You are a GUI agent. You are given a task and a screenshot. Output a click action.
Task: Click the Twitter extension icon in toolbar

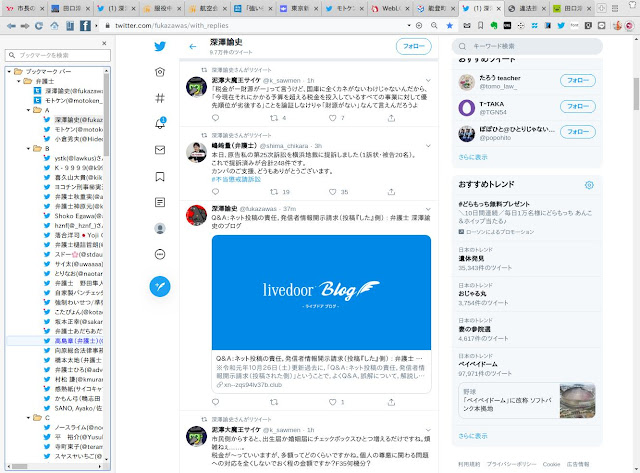pyautogui.click(x=561, y=25)
